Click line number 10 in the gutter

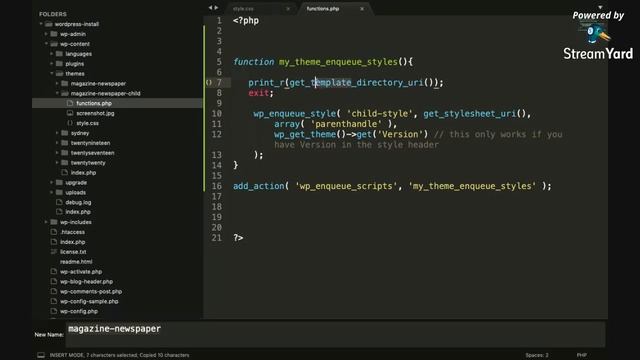point(217,113)
